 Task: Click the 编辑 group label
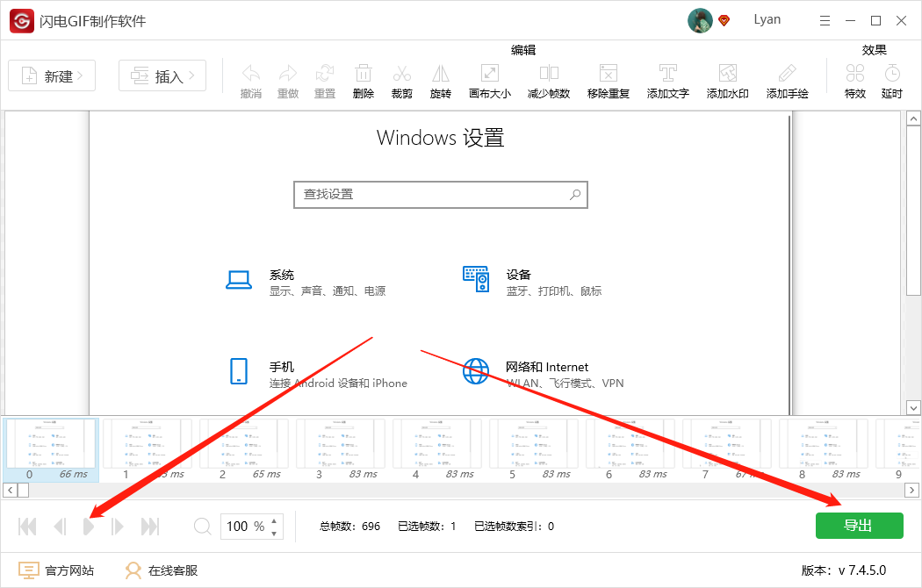523,50
